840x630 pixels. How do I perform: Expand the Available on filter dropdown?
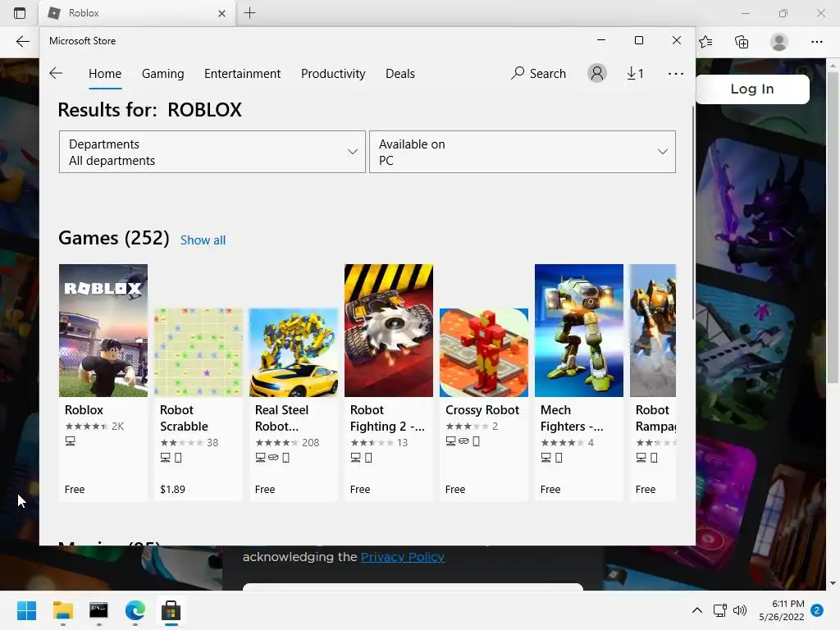click(x=523, y=152)
